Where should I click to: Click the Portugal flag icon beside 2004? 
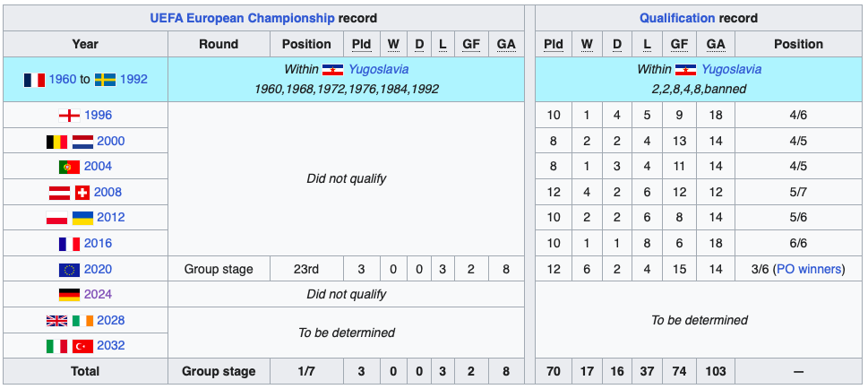click(x=69, y=166)
